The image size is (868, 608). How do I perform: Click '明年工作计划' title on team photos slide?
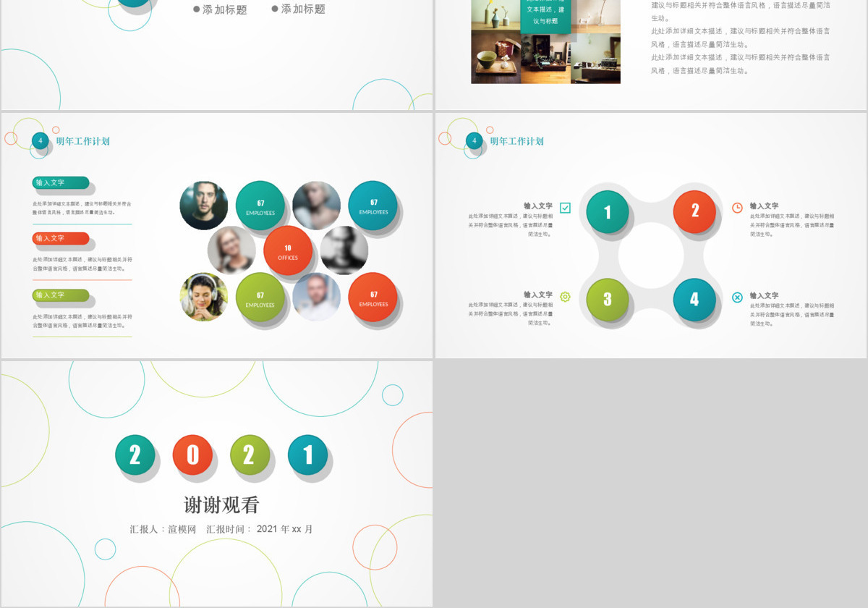click(83, 141)
